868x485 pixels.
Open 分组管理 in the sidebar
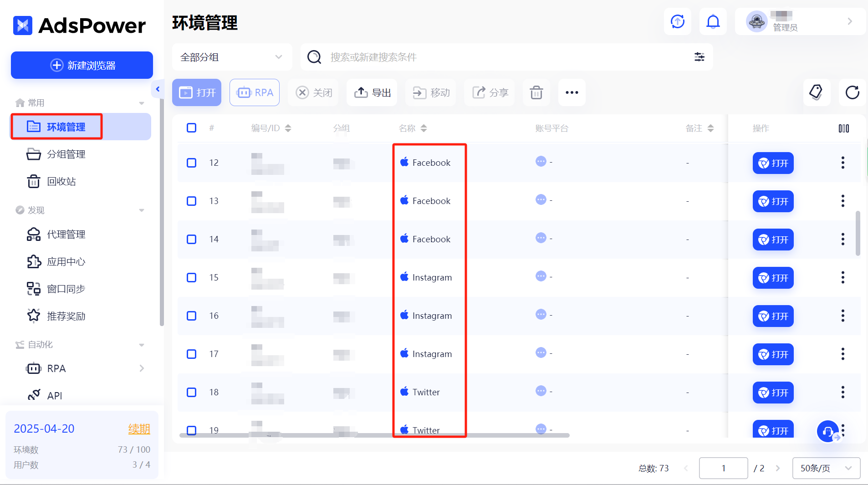click(x=66, y=154)
